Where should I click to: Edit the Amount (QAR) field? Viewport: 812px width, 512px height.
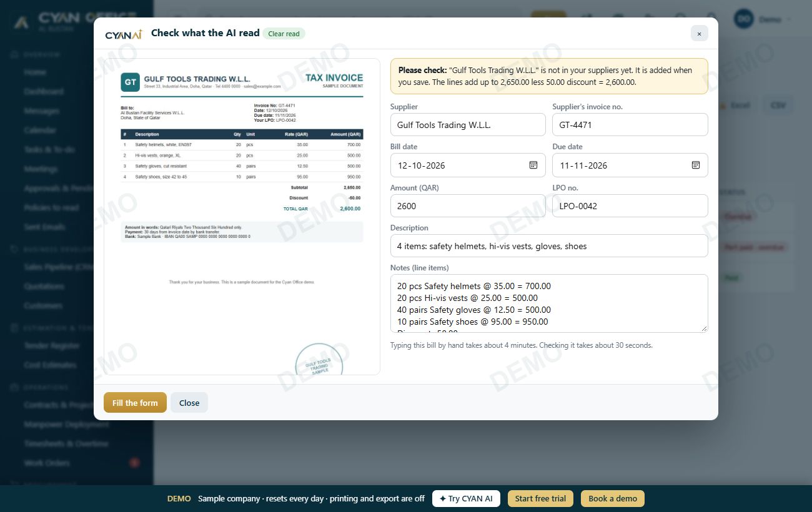(468, 206)
